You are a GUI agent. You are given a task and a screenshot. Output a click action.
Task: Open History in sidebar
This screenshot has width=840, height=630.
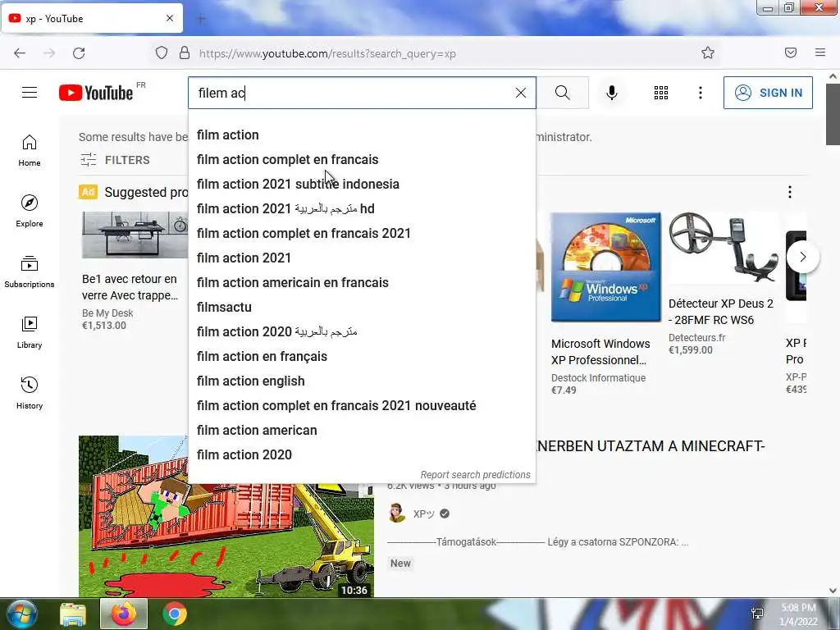coord(30,393)
